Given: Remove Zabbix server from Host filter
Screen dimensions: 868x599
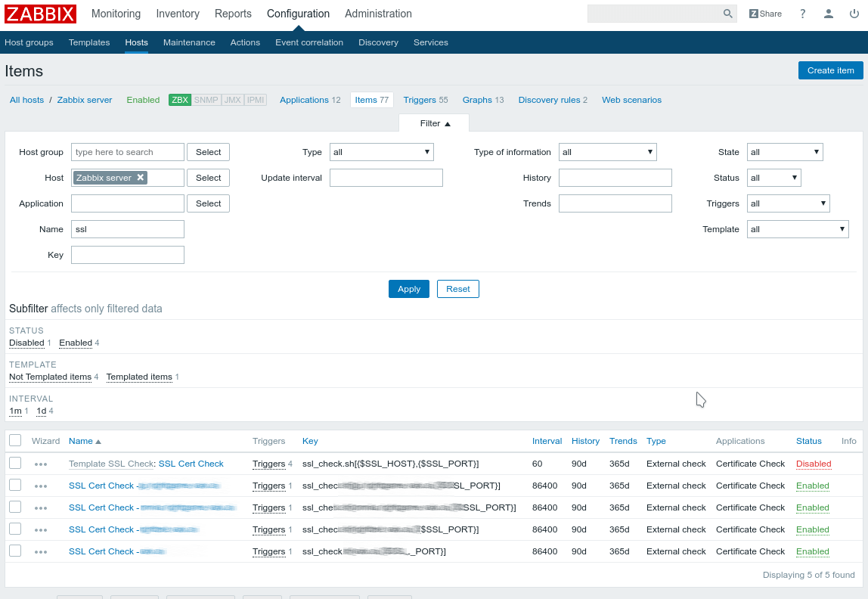Looking at the screenshot, I should (x=140, y=177).
